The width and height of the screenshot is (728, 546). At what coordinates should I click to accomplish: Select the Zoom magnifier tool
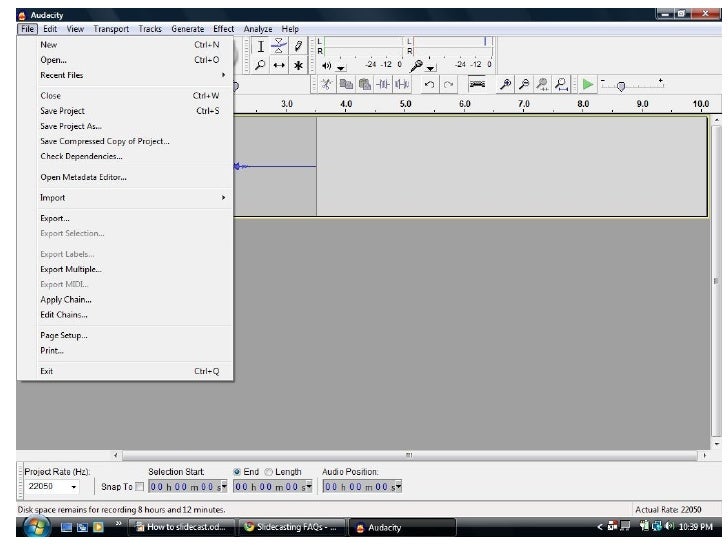[x=260, y=65]
